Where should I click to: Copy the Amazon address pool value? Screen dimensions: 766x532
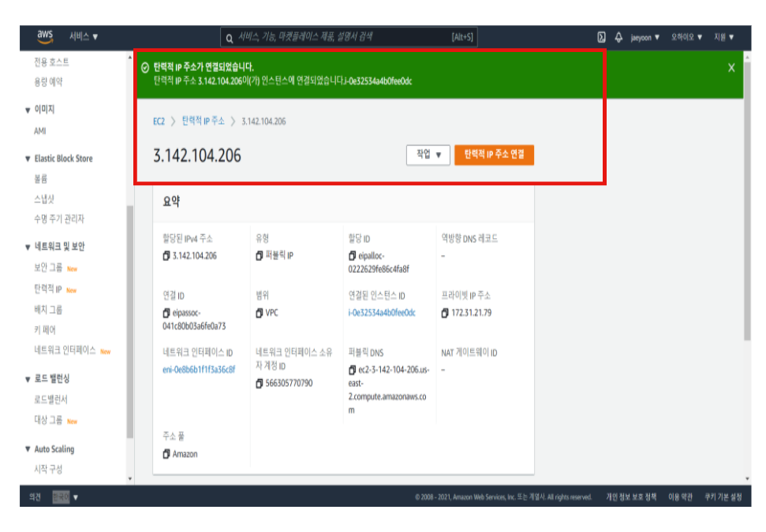[x=166, y=454]
